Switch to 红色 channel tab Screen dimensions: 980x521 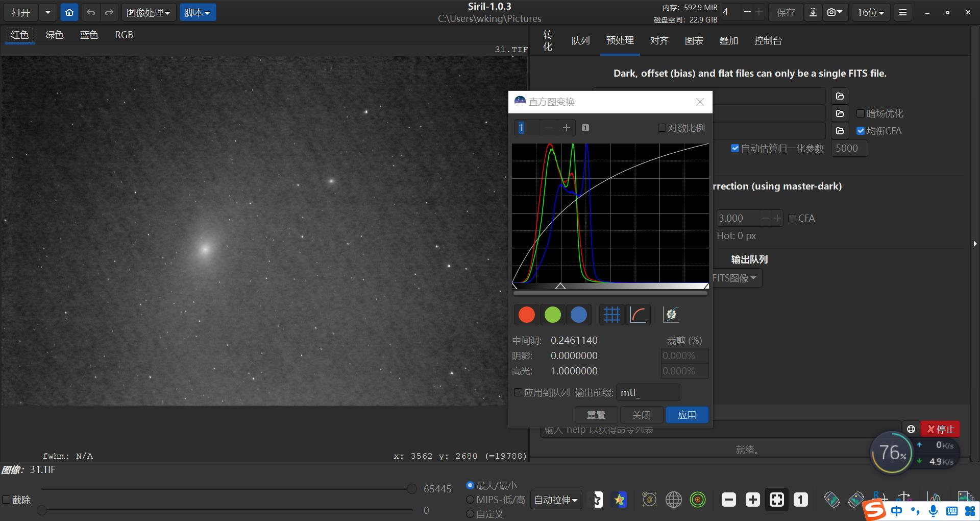click(x=20, y=35)
